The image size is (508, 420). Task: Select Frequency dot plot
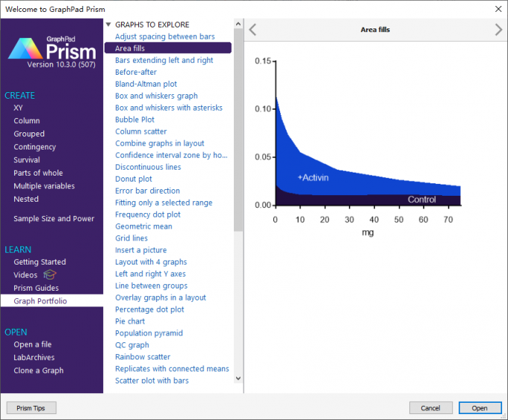click(x=148, y=214)
